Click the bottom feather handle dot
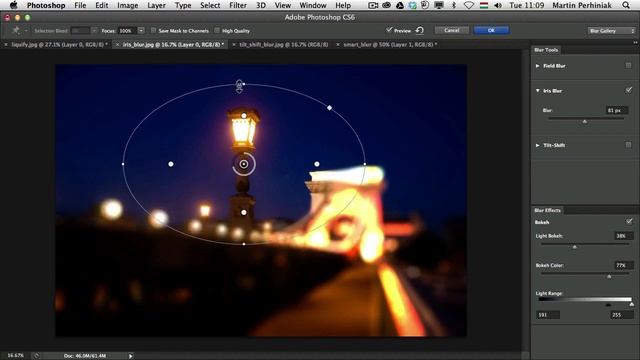The image size is (640, 360). pos(244,213)
